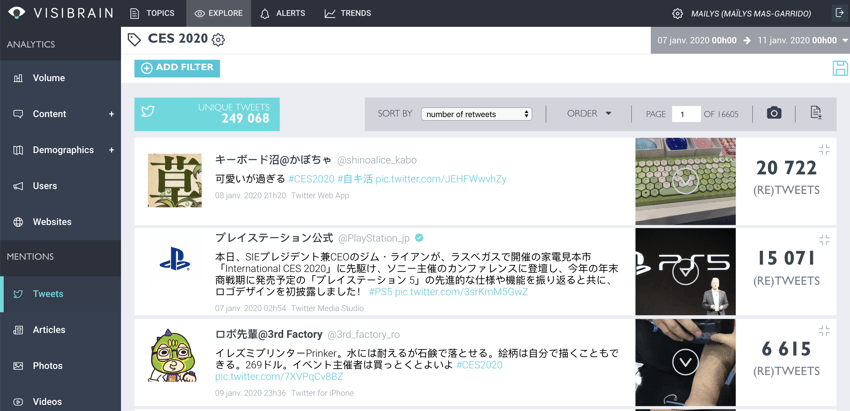Click the Twitter bird in Unique Tweets tile
Viewport: 850px width, 411px height.
[148, 111]
